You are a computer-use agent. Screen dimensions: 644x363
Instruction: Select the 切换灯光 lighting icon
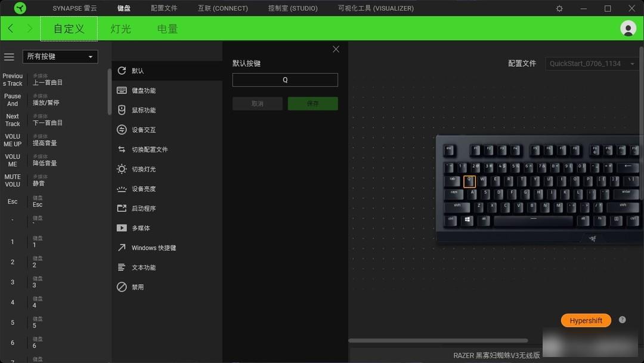coord(122,169)
